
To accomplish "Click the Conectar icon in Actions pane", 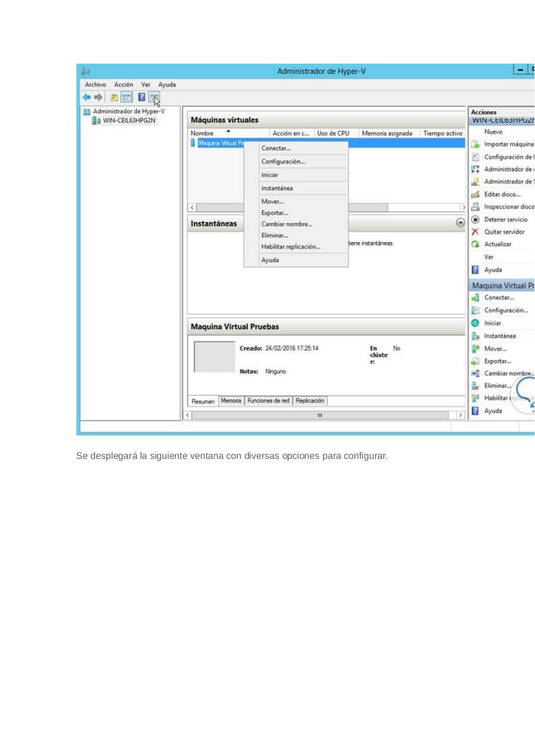I will pos(475,297).
